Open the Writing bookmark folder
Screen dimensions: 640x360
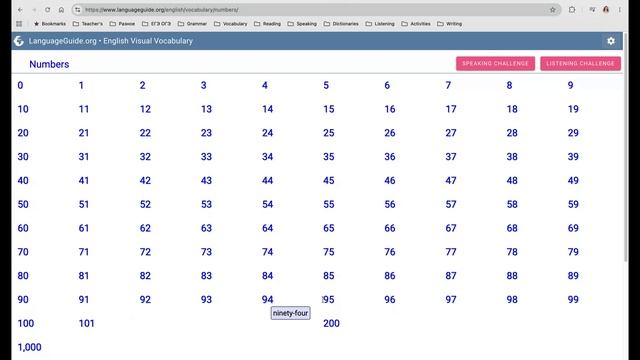(449, 24)
